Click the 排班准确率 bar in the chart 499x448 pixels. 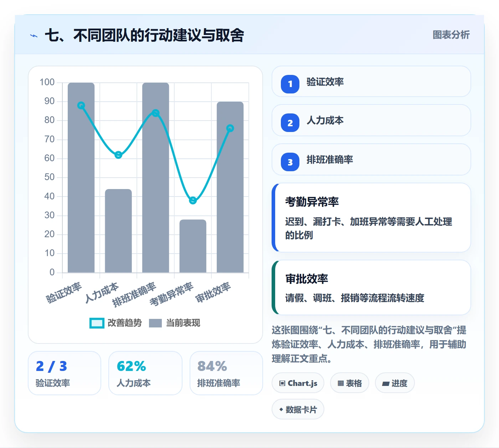click(156, 178)
